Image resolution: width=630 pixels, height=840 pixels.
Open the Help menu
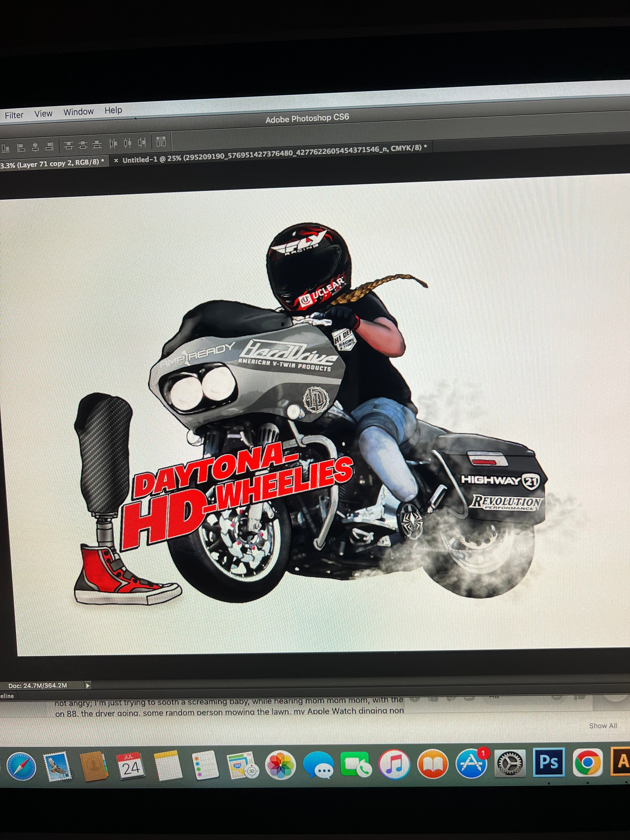coord(113,110)
